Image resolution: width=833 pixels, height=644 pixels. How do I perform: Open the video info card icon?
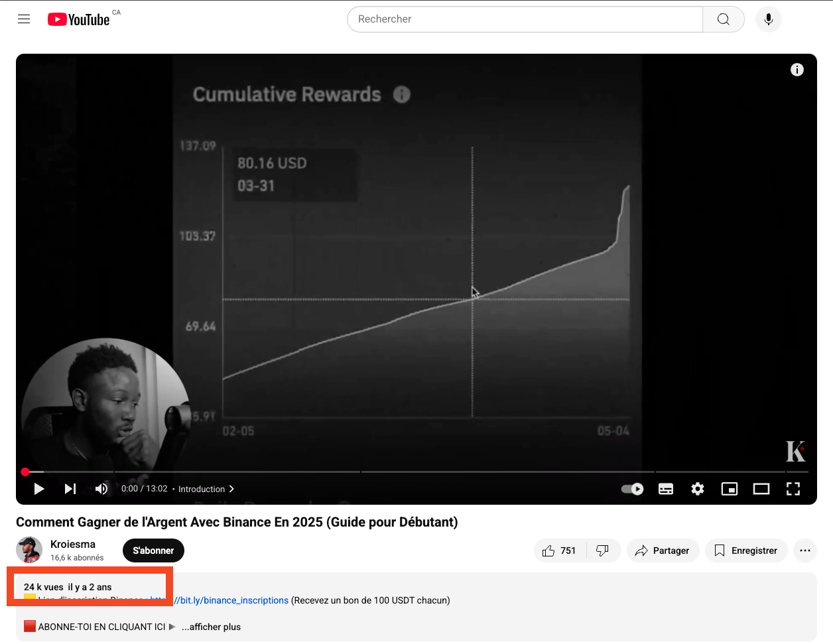coord(797,70)
